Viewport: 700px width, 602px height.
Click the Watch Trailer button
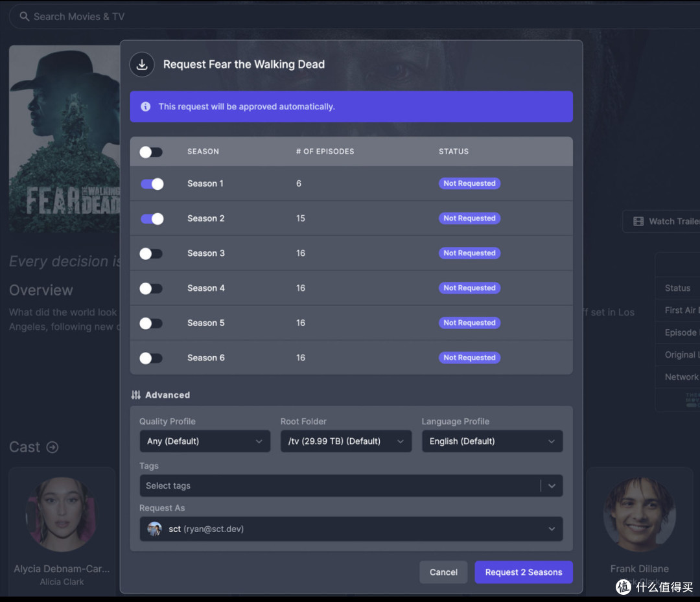tap(661, 222)
